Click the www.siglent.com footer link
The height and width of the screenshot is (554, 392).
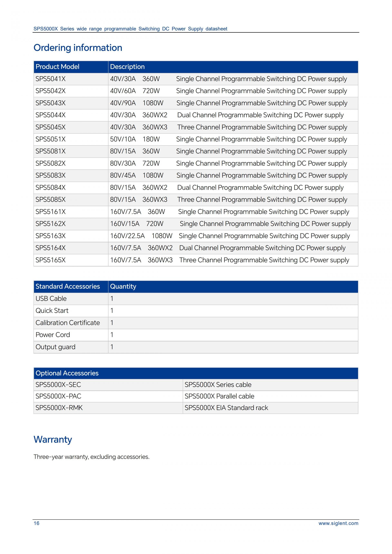click(338, 523)
